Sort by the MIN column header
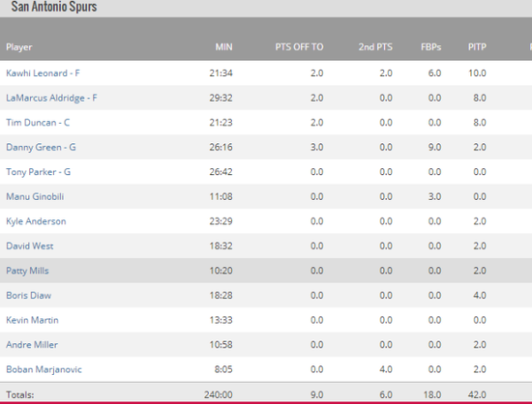Image resolution: width=532 pixels, height=404 pixels. tap(224, 46)
